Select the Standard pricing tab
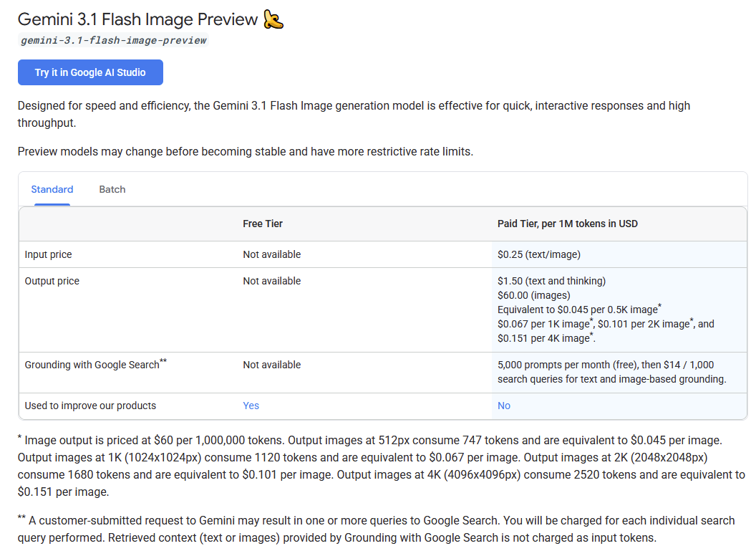This screenshot has height=551, width=756. pos(52,190)
